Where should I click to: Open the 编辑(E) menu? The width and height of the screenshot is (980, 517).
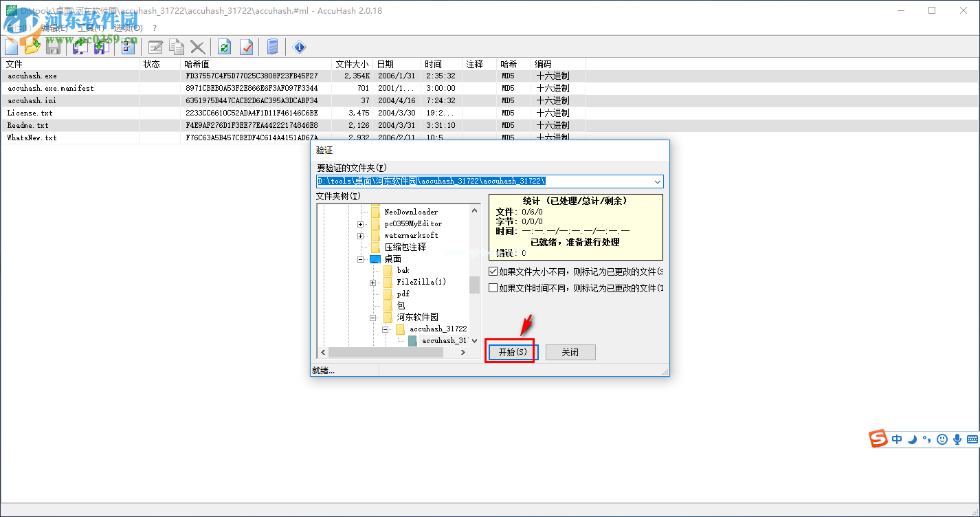(54, 28)
